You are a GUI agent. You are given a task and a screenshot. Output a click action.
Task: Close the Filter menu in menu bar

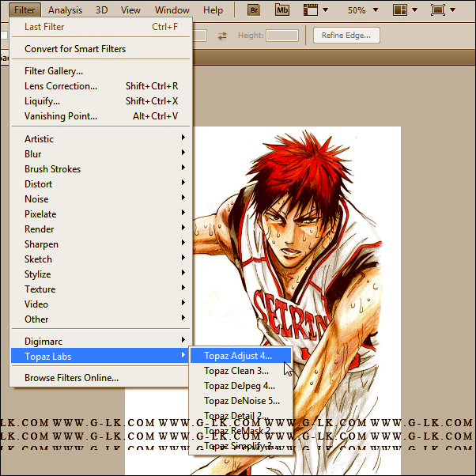click(25, 10)
